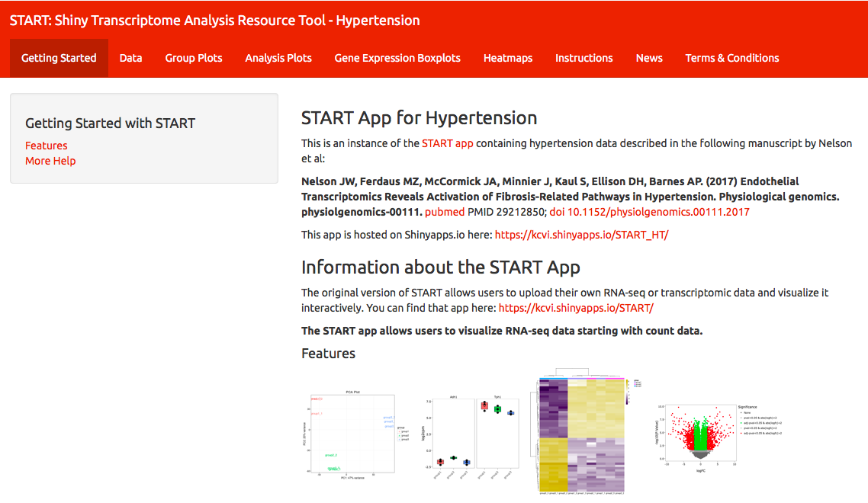Click the 'START App for Hypertension' heading
The width and height of the screenshot is (868, 503).
coord(419,118)
